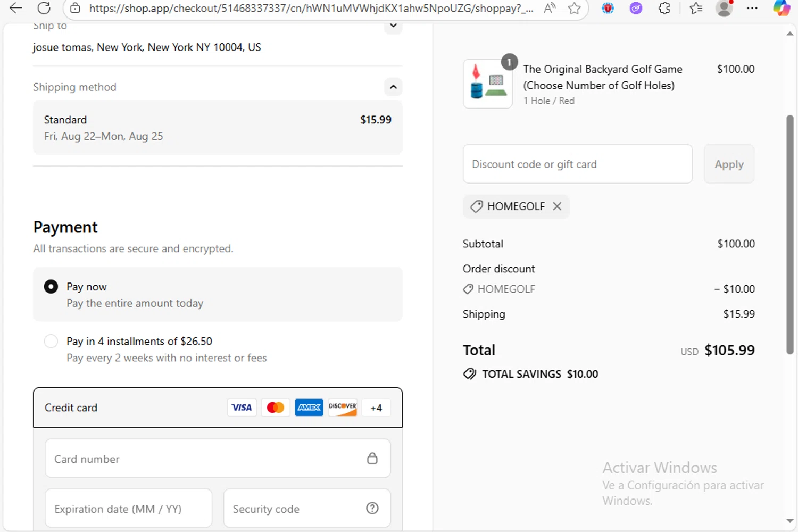Focus the Security code field
The height and width of the screenshot is (532, 798).
307,509
